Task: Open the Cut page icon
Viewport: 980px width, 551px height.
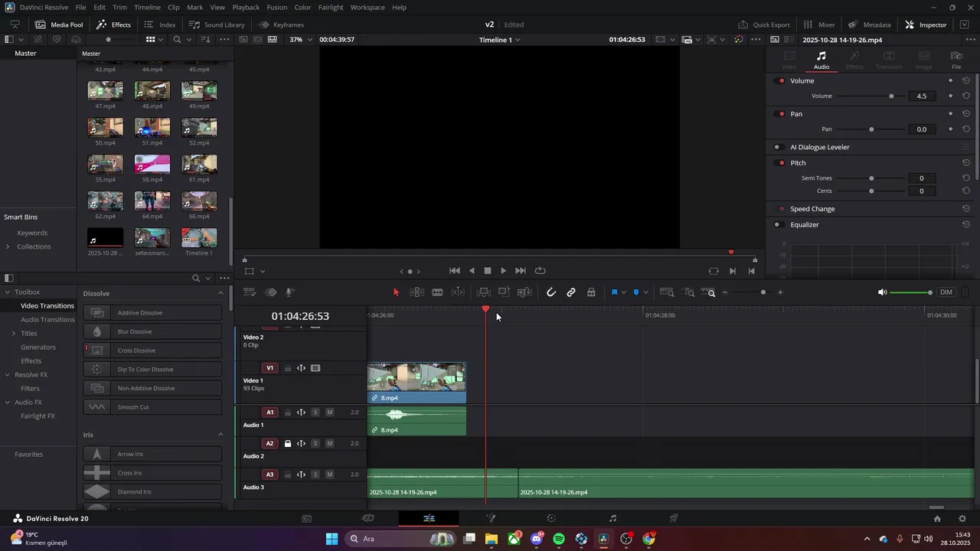Action: coord(367,518)
